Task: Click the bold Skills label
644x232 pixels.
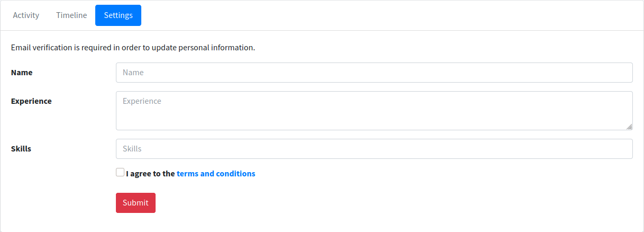Action: coord(21,149)
